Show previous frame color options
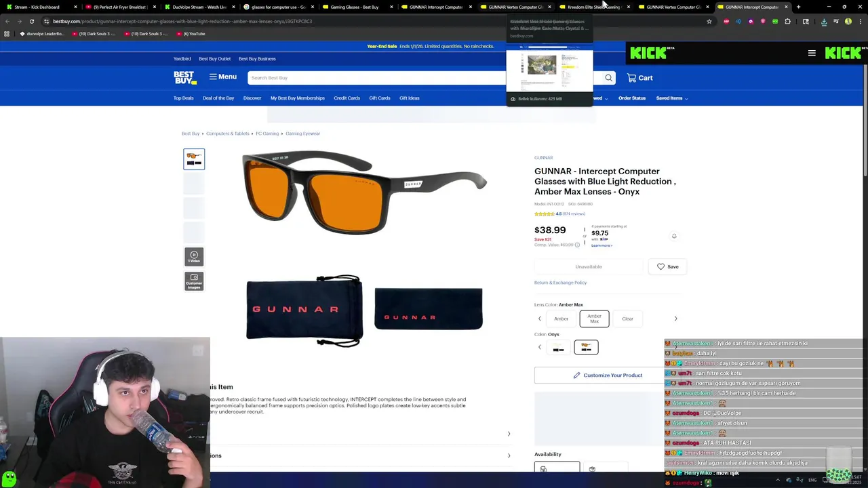Screen dimensions: 868x488 coord(540,347)
